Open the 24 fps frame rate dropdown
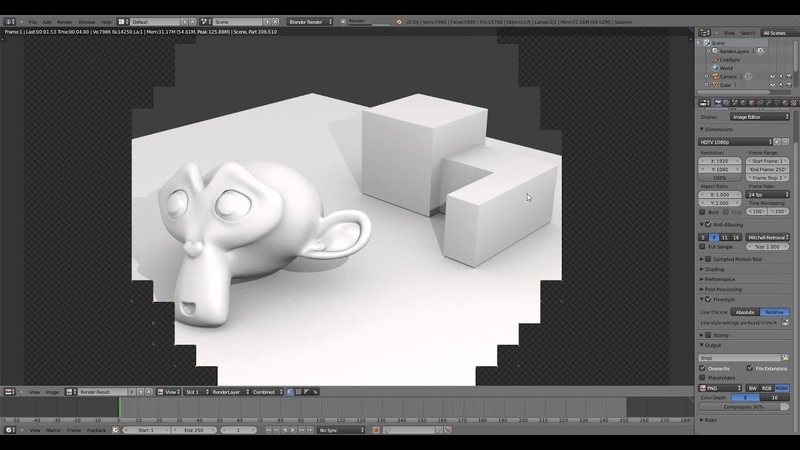The height and width of the screenshot is (450, 800). 768,194
